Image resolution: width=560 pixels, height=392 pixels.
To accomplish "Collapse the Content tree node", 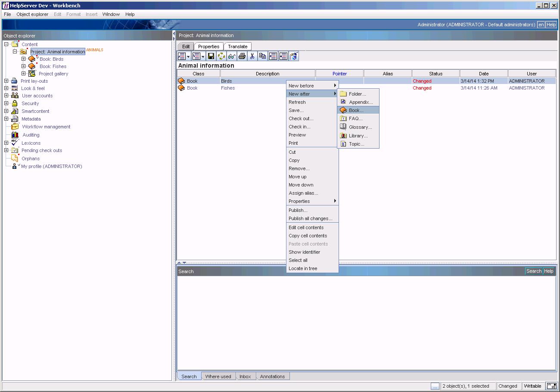I will click(6, 44).
